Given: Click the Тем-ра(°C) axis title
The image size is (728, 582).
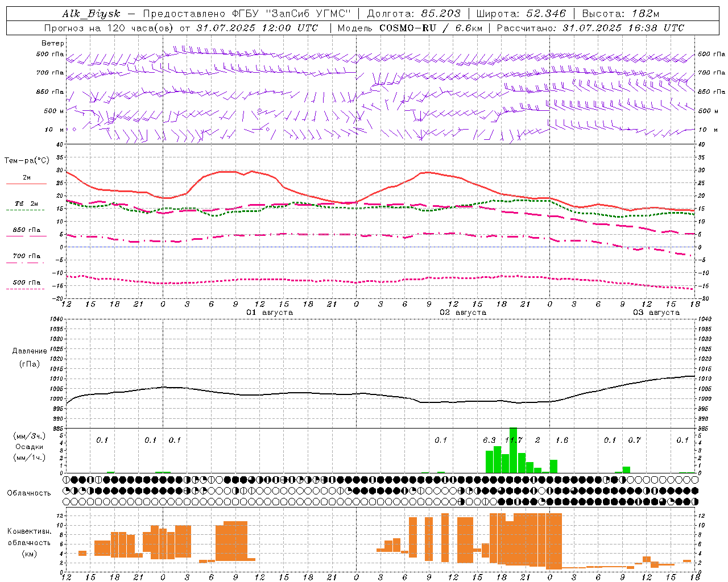Looking at the screenshot, I should pyautogui.click(x=27, y=161).
